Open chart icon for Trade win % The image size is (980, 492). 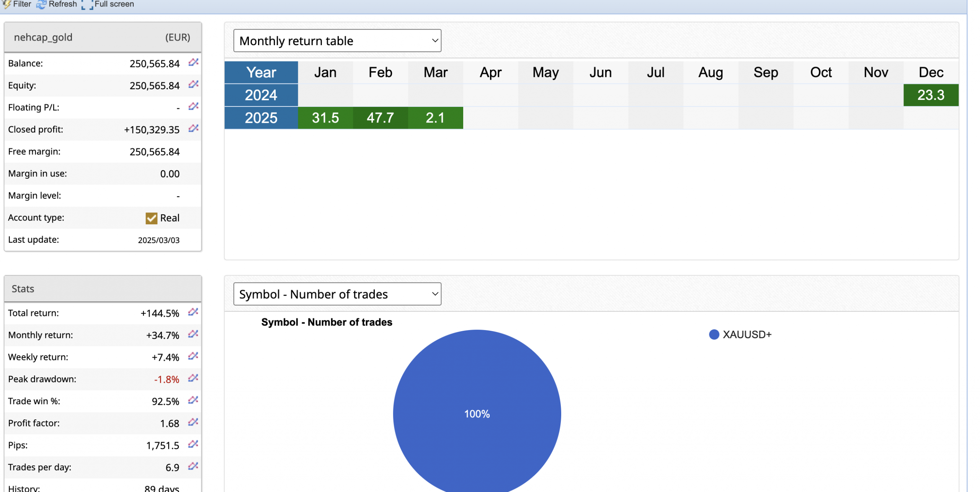pos(193,400)
